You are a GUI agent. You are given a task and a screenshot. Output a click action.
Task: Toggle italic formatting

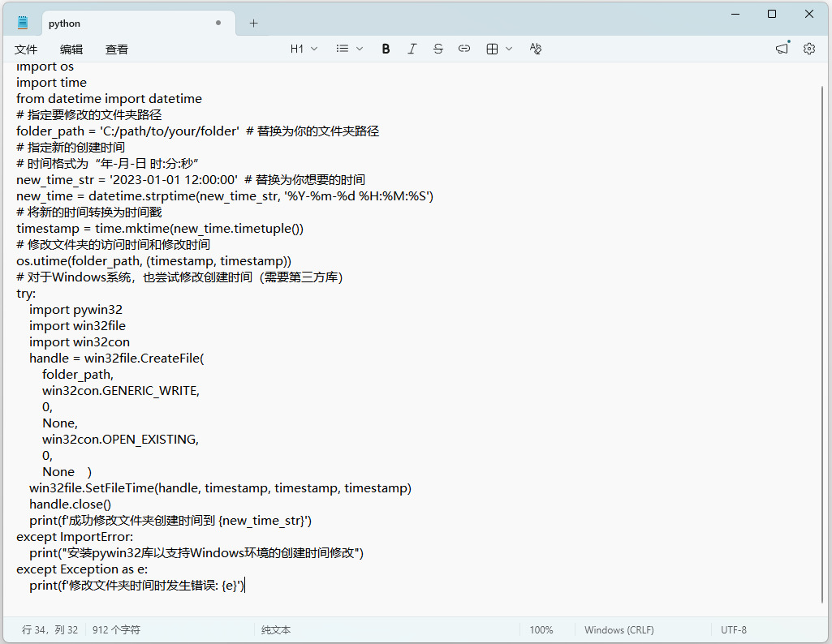pyautogui.click(x=412, y=49)
